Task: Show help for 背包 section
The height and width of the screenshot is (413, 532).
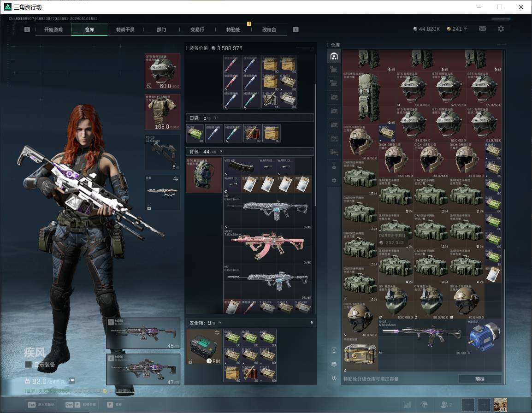Action: (221, 152)
